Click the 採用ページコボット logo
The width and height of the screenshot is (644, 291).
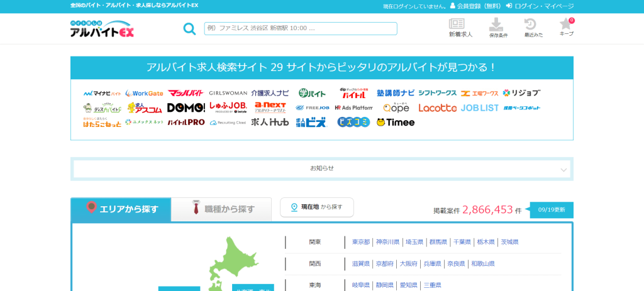[521, 108]
